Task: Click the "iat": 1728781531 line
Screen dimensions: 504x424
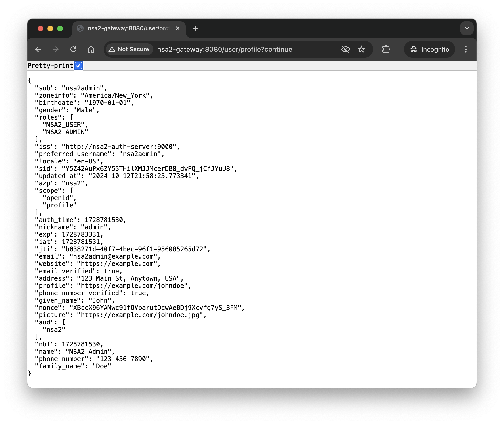Action: (69, 242)
